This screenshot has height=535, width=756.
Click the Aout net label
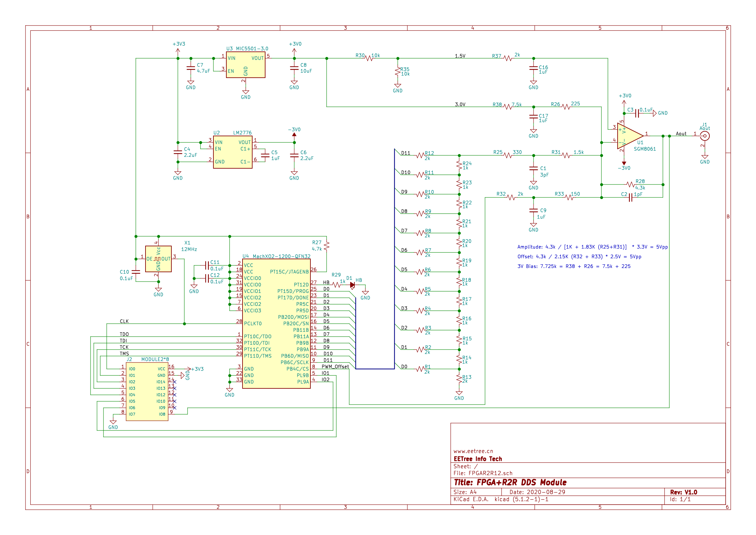pyautogui.click(x=681, y=133)
